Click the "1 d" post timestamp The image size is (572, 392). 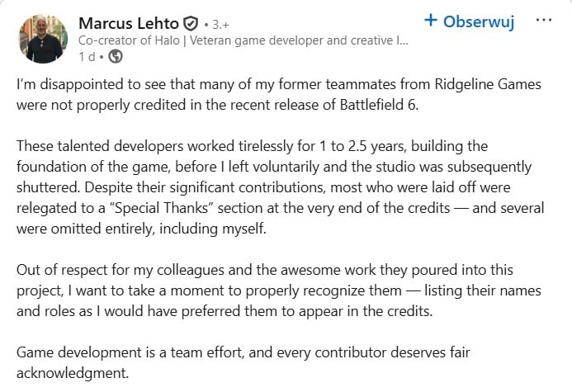tap(87, 56)
